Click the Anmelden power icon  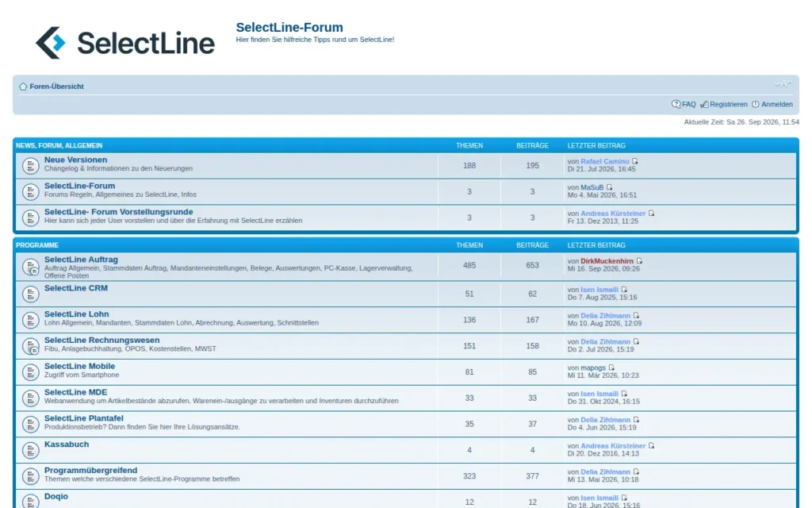[x=756, y=104]
